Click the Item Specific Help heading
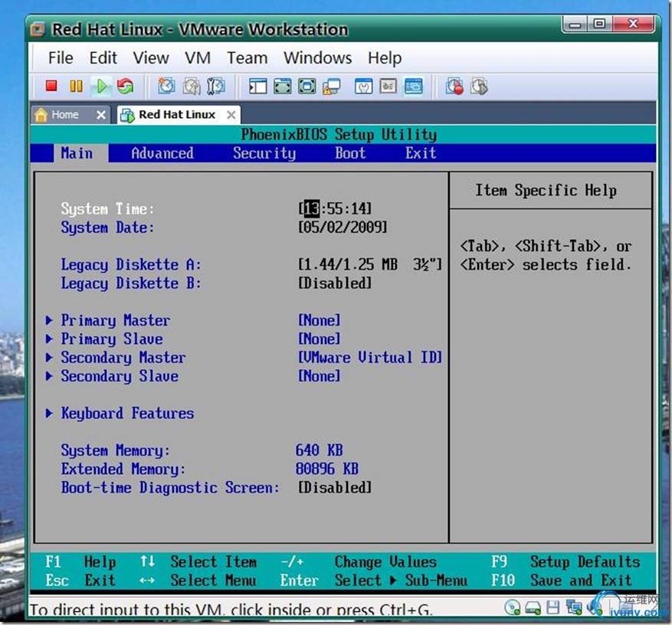The image size is (672, 625). (x=546, y=190)
